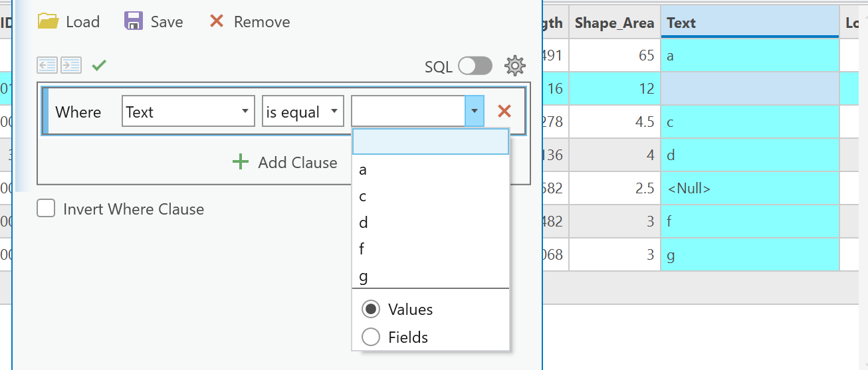Image resolution: width=868 pixels, height=370 pixels.
Task: Click the Remove red X icon
Action: pos(216,21)
